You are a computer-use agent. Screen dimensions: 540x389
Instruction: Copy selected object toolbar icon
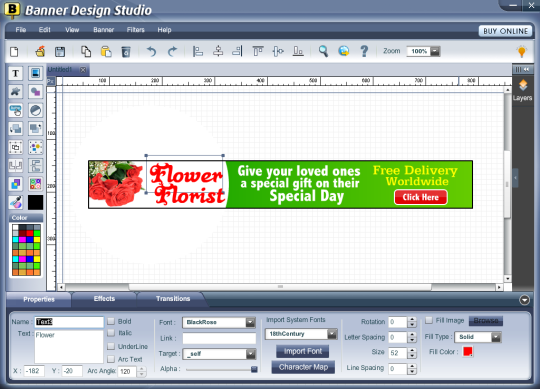click(x=86, y=52)
